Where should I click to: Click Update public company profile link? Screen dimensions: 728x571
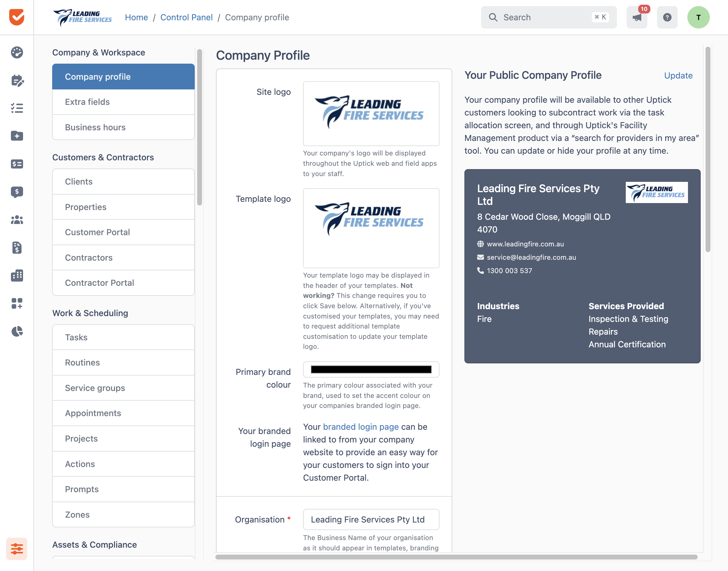click(678, 75)
